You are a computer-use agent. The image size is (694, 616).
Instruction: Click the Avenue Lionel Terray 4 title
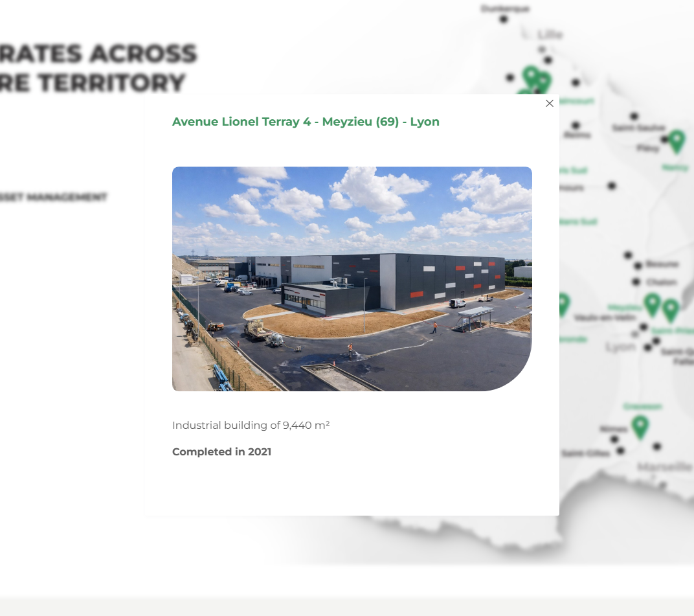[306, 122]
